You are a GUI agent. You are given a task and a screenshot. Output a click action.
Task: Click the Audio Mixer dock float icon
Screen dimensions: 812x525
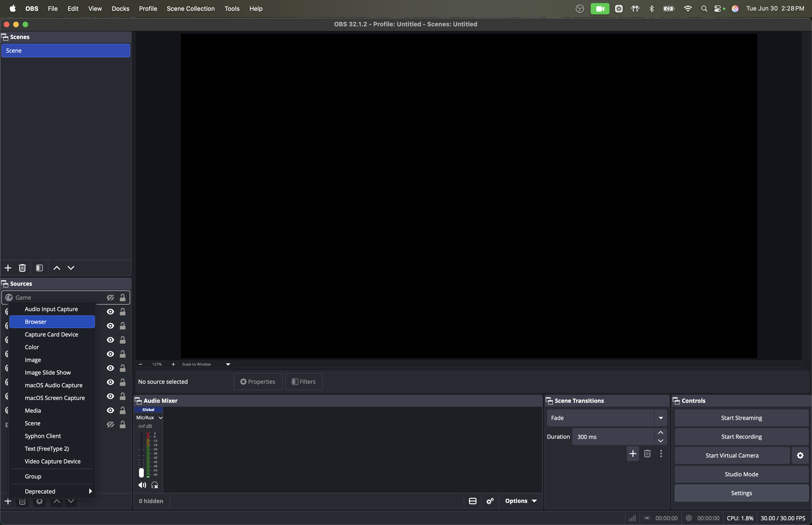(138, 401)
